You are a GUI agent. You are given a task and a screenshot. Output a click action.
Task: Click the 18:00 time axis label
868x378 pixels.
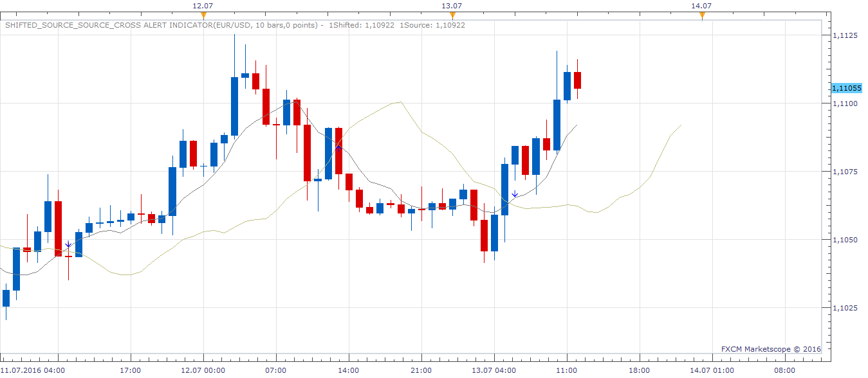(x=639, y=370)
